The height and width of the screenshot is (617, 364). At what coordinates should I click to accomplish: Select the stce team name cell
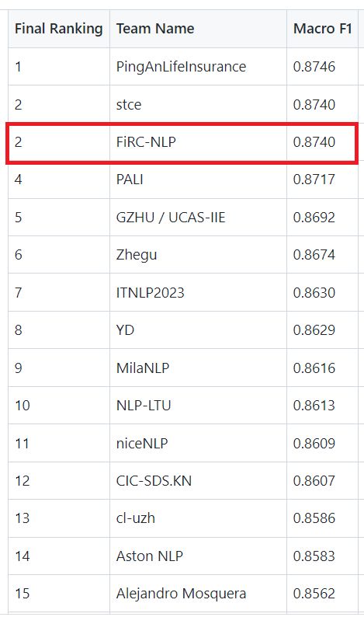[x=198, y=104]
